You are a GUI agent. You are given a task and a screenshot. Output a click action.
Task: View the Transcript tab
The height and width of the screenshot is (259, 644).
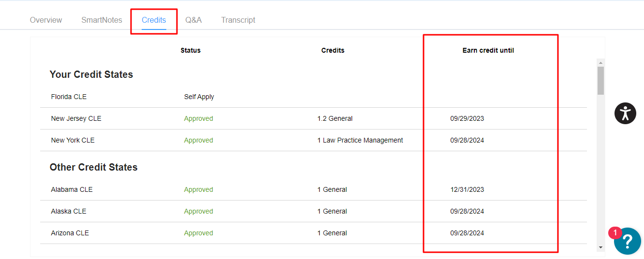click(238, 20)
